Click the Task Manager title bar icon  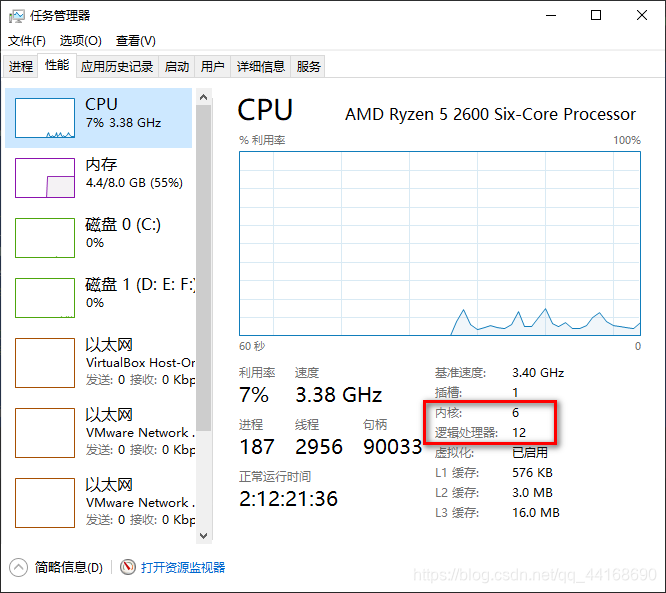[x=17, y=16]
